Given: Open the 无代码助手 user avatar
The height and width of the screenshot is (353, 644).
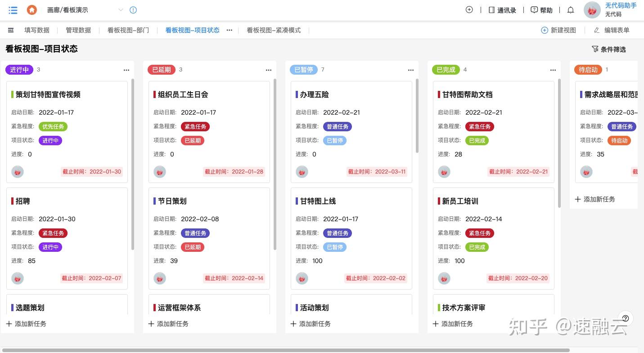Looking at the screenshot, I should coord(592,10).
